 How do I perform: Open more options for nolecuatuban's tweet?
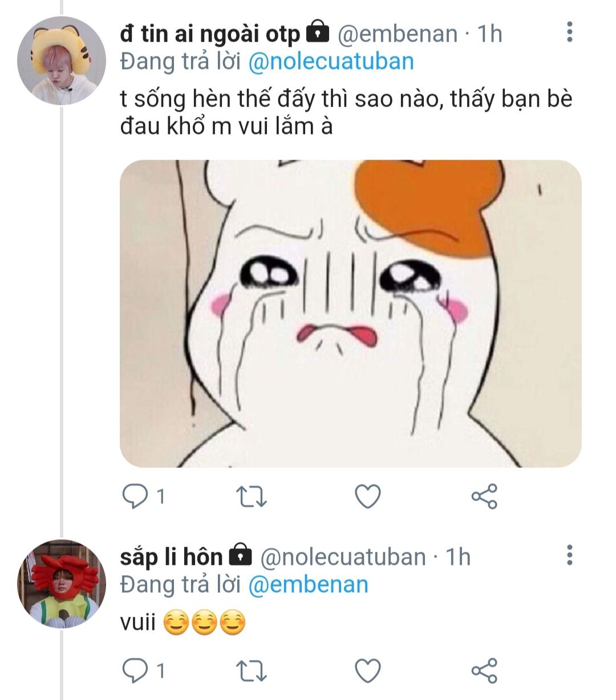click(x=569, y=555)
